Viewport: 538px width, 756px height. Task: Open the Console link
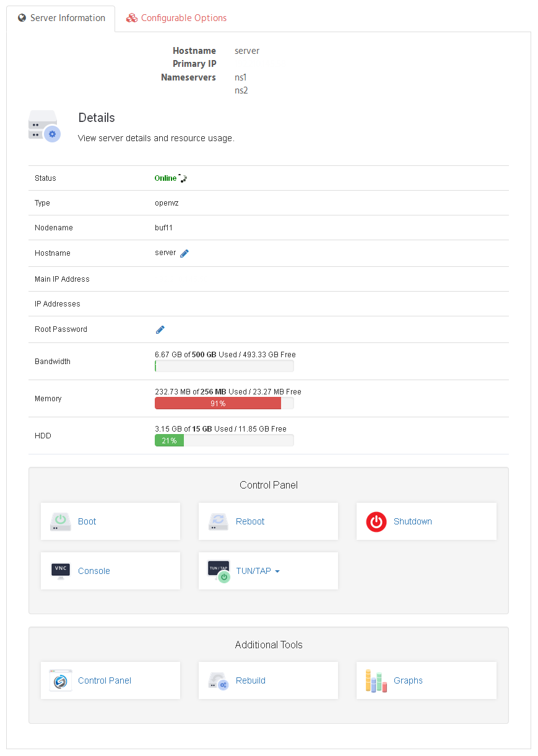(x=94, y=571)
